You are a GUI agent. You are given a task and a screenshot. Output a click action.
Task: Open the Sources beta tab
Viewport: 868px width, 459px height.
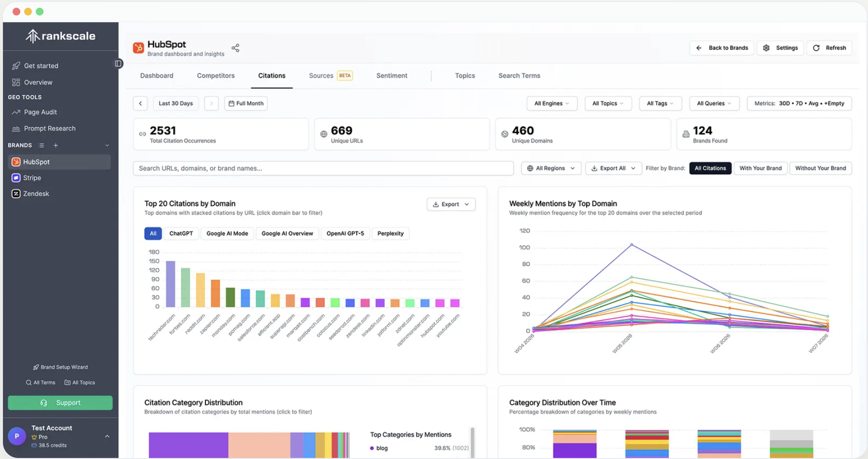[x=331, y=76]
